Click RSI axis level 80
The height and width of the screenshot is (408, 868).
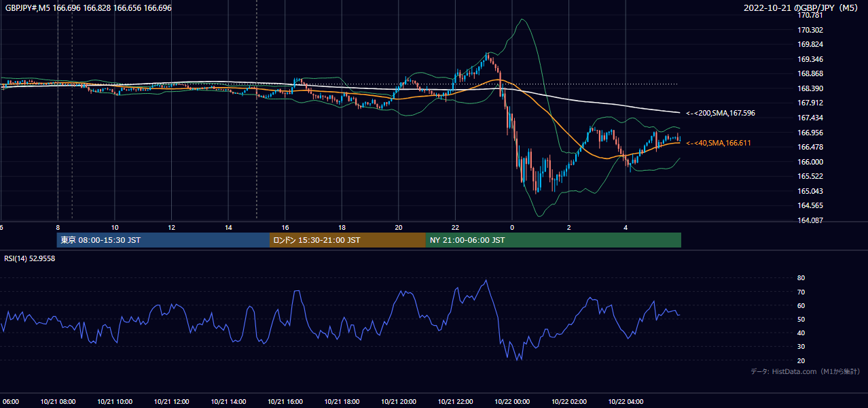pyautogui.click(x=801, y=278)
